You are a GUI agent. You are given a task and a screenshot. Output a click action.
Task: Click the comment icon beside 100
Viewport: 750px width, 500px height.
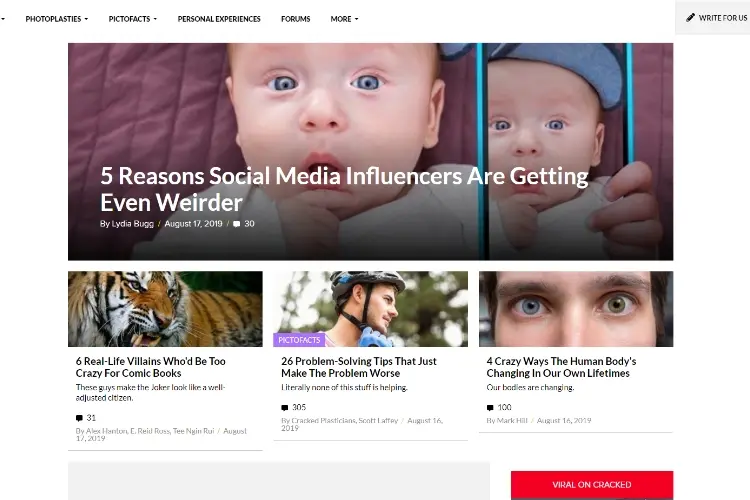(490, 408)
